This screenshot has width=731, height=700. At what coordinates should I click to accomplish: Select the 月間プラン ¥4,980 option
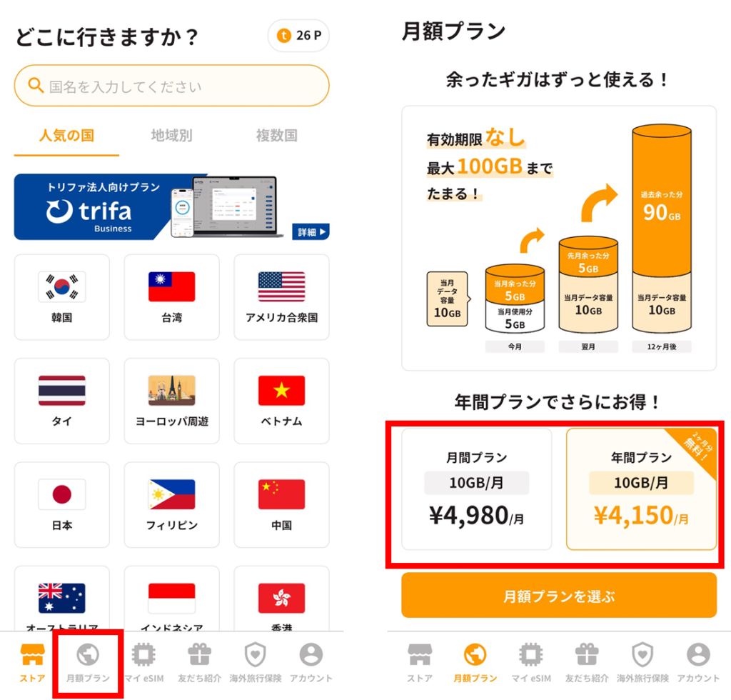click(x=476, y=489)
